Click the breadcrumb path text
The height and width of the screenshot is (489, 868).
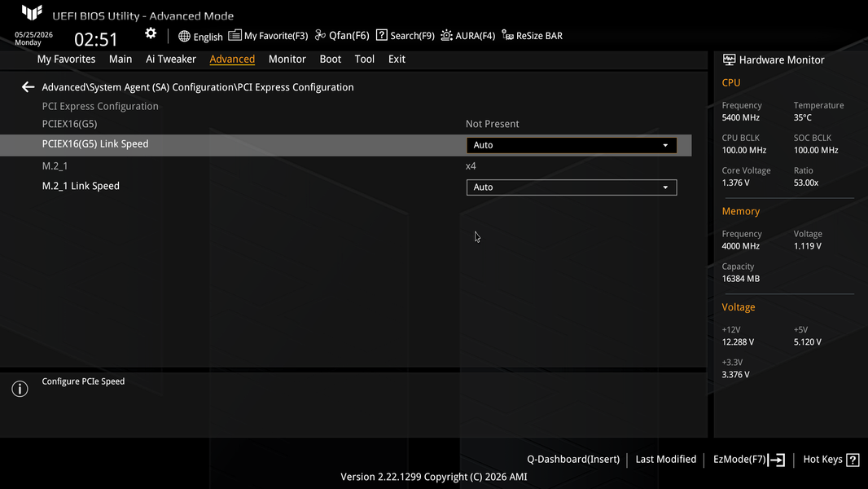pos(198,87)
